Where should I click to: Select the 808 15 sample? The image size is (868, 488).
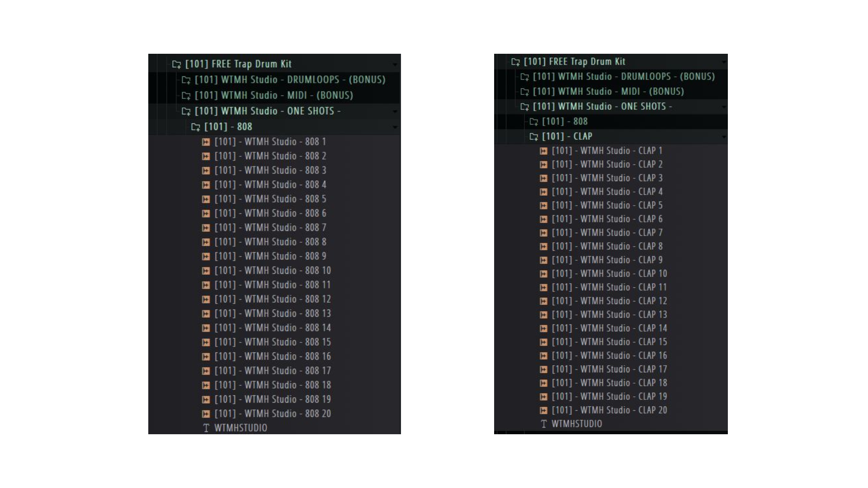point(272,342)
